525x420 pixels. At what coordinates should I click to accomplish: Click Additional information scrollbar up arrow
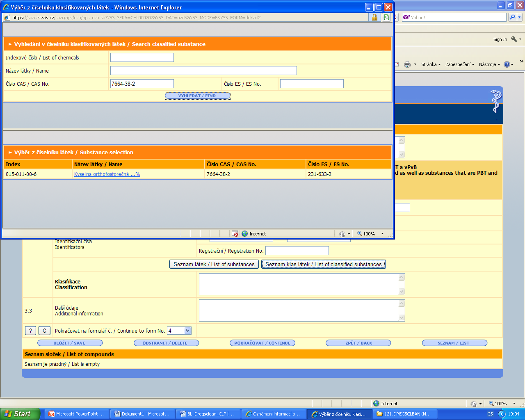point(402,303)
